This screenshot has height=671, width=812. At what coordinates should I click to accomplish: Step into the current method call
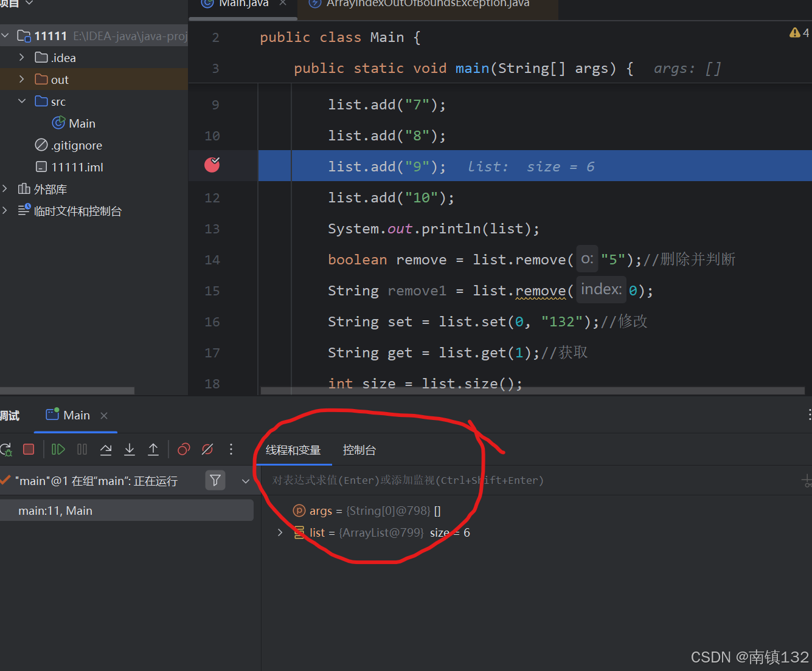click(130, 449)
